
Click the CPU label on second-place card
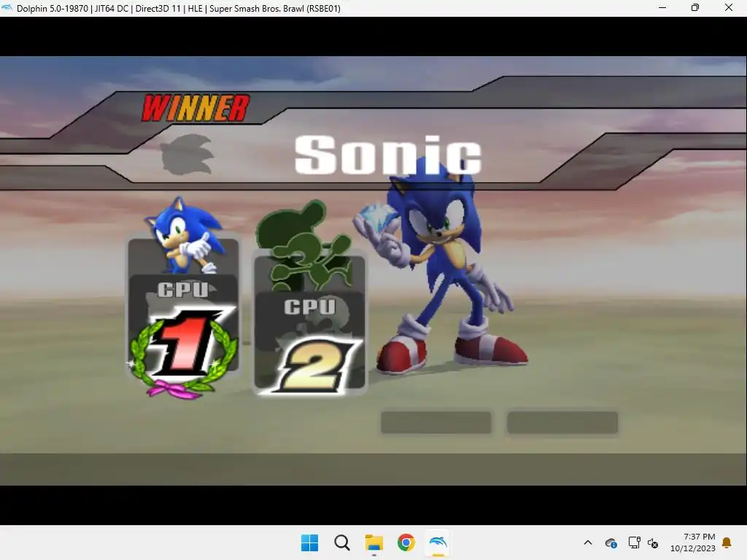[309, 306]
